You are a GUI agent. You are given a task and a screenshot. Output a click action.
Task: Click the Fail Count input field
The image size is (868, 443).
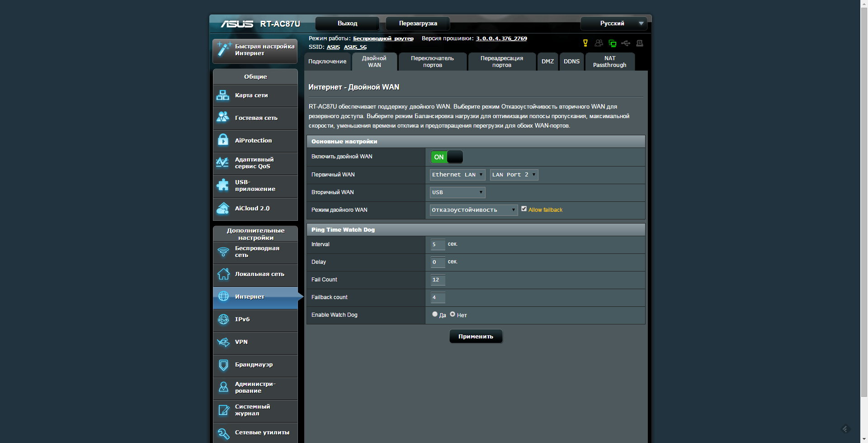[x=438, y=280]
